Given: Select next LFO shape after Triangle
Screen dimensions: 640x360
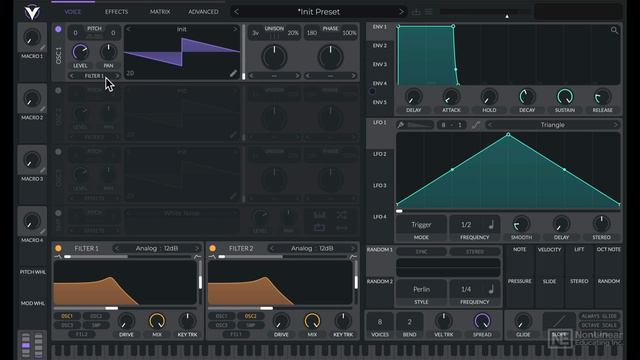Looking at the screenshot, I should [616, 125].
